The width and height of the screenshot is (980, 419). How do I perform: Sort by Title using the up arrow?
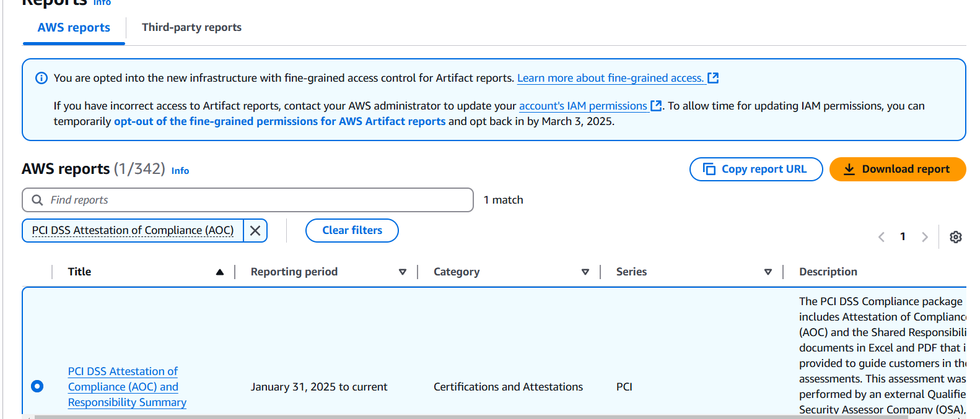220,272
